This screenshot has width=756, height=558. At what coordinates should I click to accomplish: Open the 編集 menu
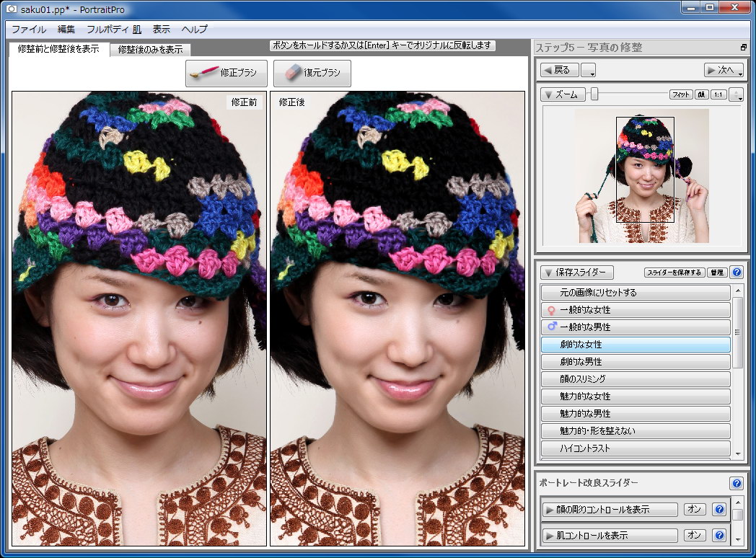tap(66, 30)
